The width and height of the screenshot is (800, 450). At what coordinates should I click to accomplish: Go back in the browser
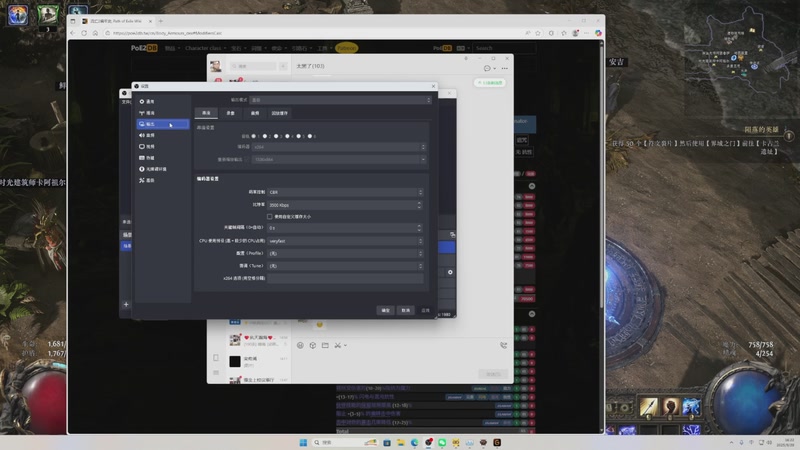point(72,33)
